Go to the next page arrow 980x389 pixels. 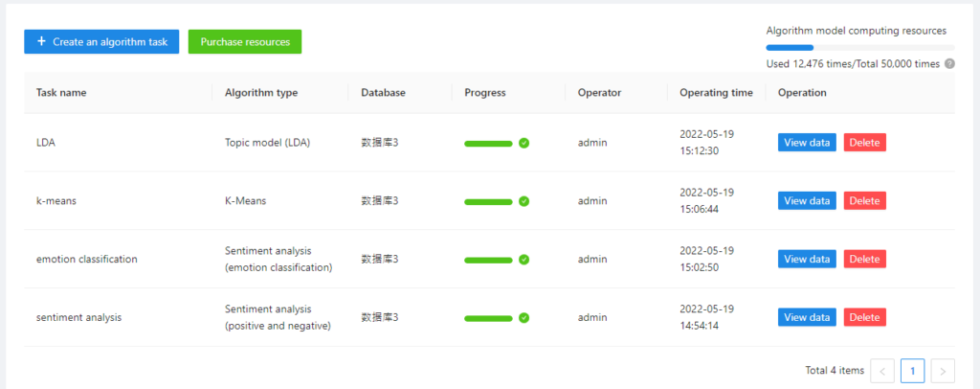point(943,371)
